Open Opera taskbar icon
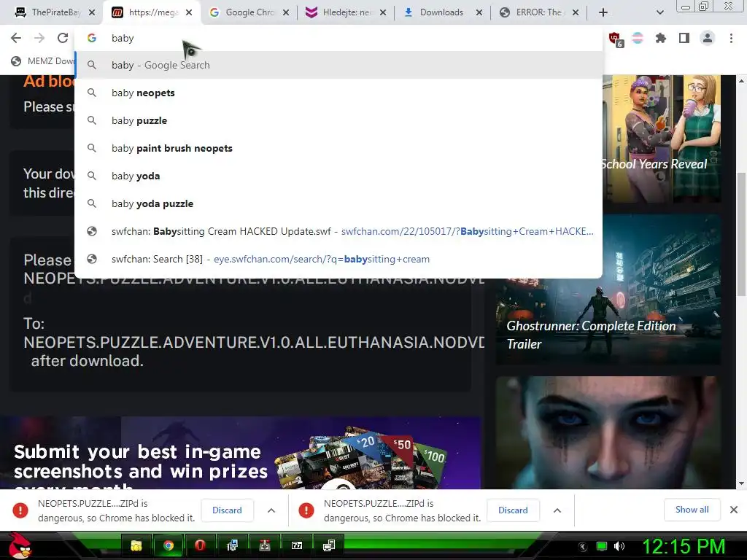Image resolution: width=747 pixels, height=560 pixels. tap(200, 545)
